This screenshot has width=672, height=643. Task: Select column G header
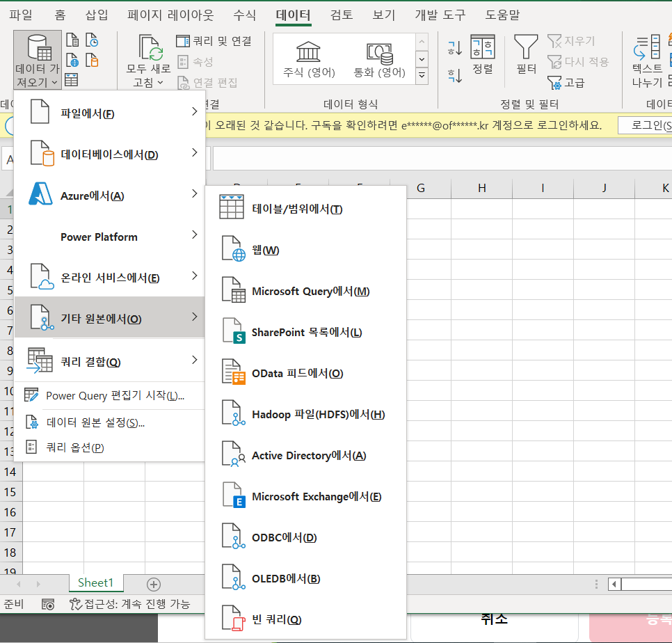(421, 188)
